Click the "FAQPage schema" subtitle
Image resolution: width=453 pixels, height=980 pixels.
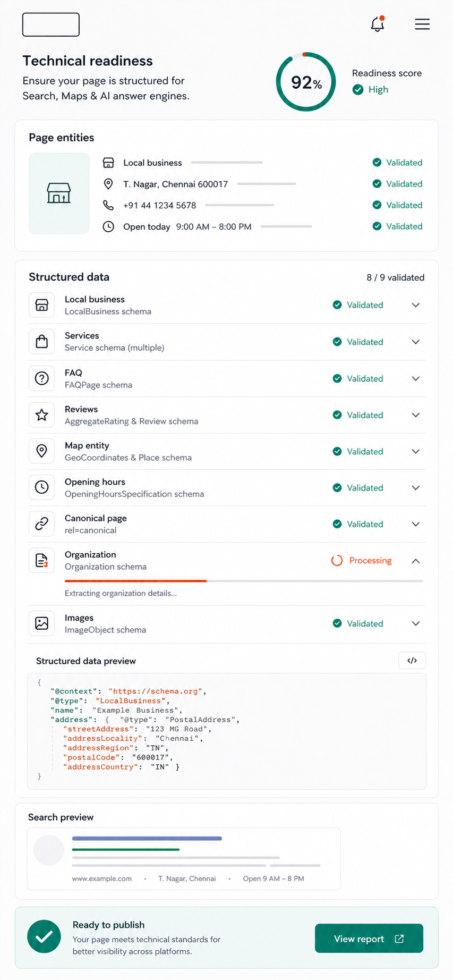point(98,385)
